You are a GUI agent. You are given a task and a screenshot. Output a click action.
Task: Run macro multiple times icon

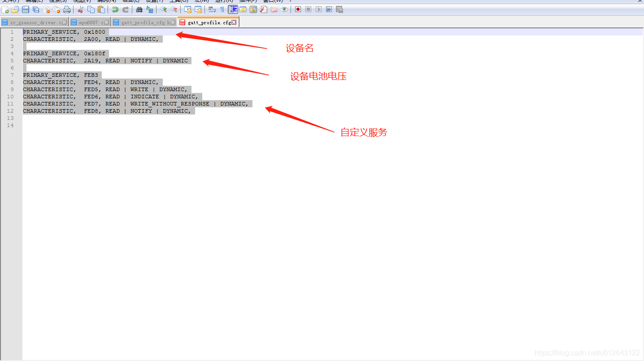pos(329,9)
